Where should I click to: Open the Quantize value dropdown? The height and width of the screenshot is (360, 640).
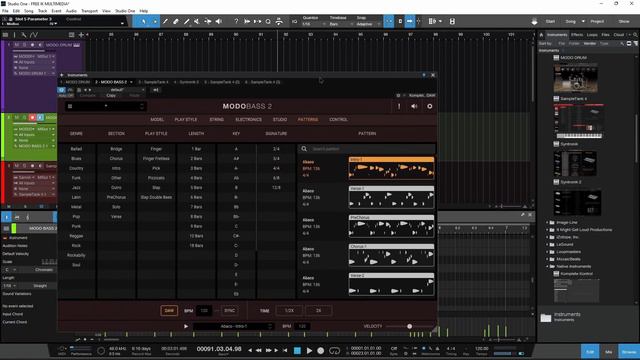[x=314, y=24]
